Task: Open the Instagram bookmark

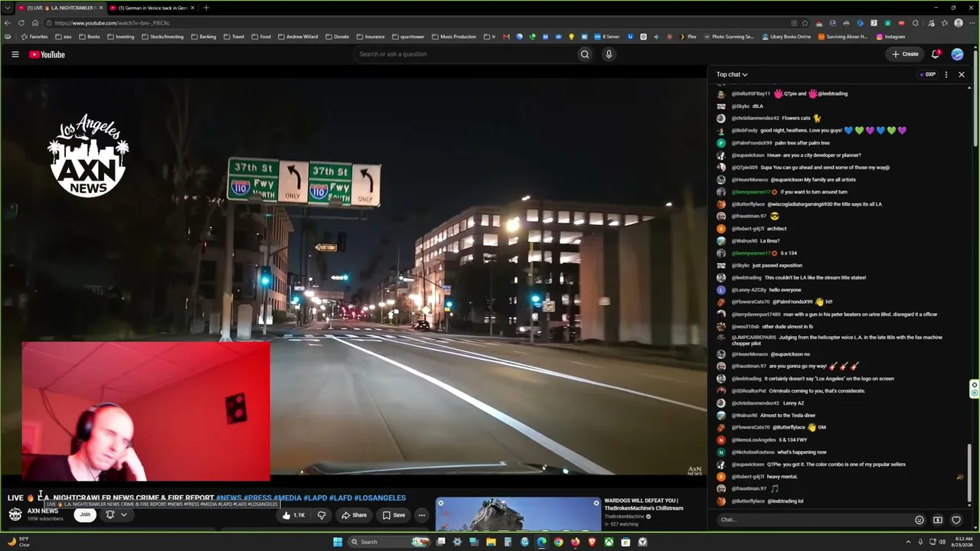Action: [890, 37]
